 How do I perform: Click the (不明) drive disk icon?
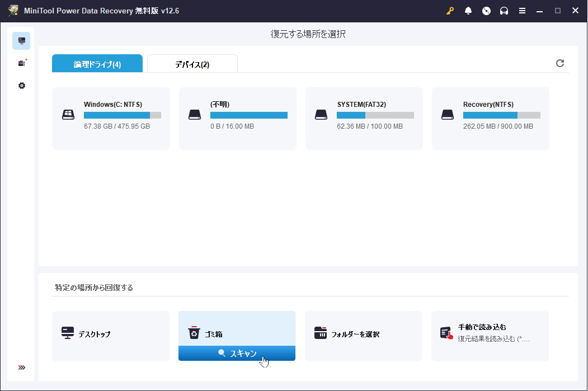coord(195,115)
